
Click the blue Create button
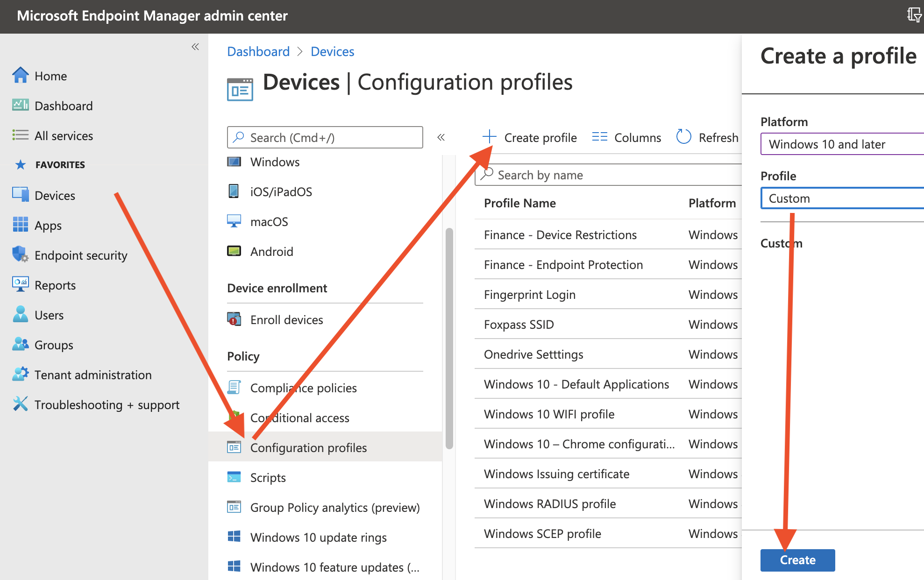[797, 560]
